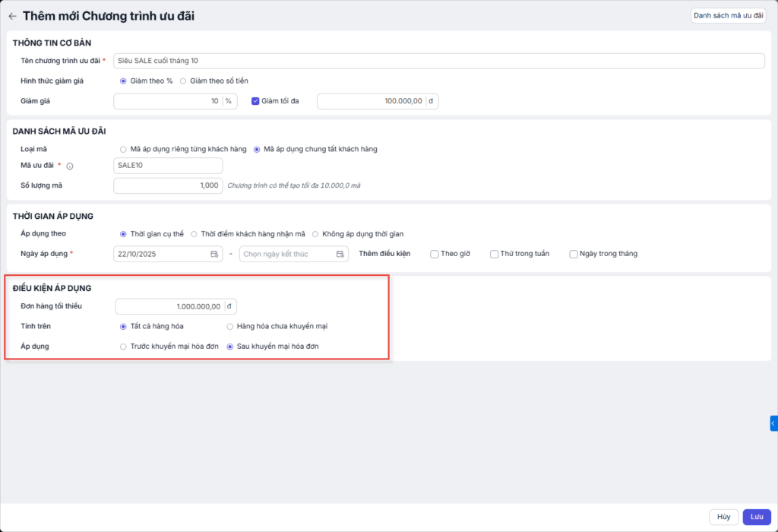
Task: Click the Lưu button
Action: click(x=756, y=517)
